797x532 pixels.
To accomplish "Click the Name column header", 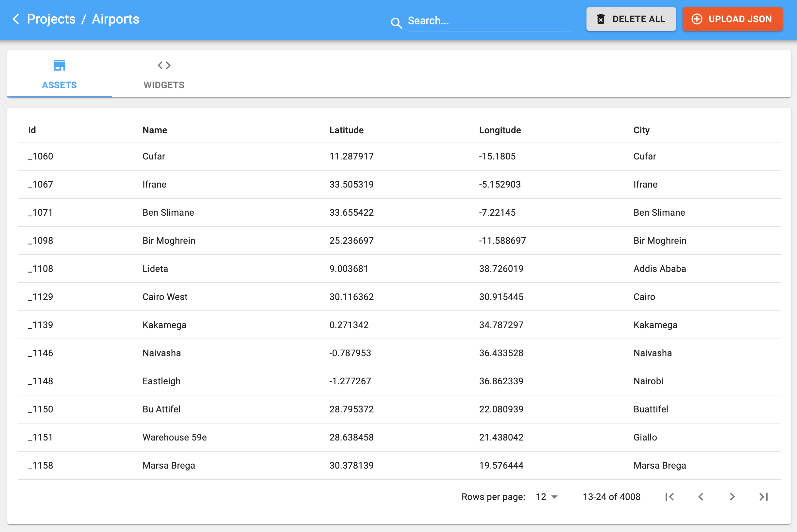I will 155,130.
